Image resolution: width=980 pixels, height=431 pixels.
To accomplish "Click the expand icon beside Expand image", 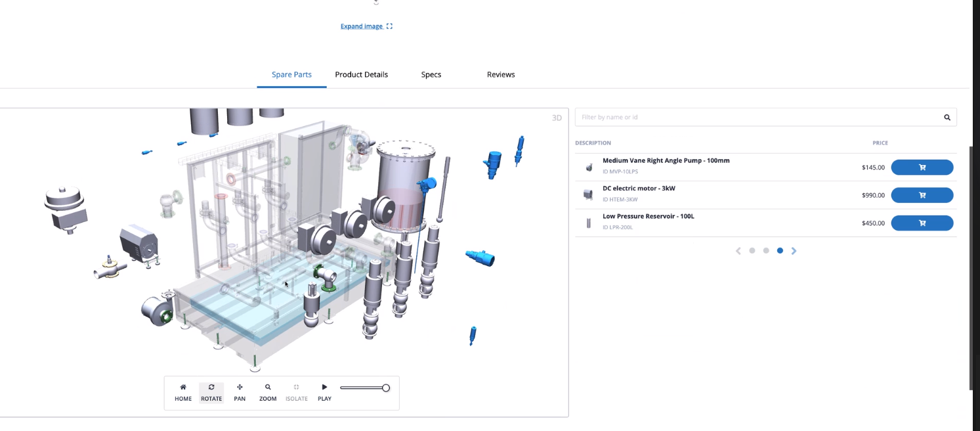I will [389, 26].
